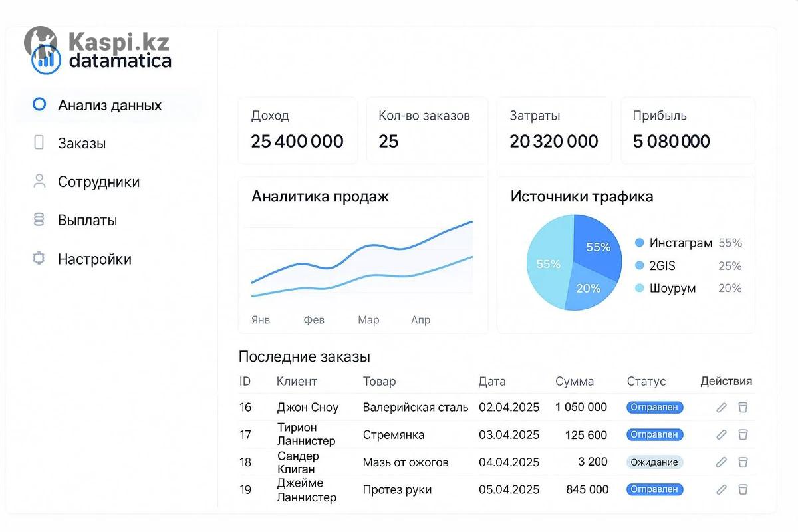Click the Сандер Клиган client cell
The image size is (798, 532).
pos(298,462)
